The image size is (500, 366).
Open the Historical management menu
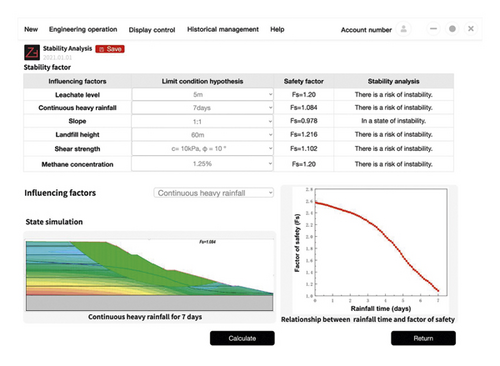point(223,29)
